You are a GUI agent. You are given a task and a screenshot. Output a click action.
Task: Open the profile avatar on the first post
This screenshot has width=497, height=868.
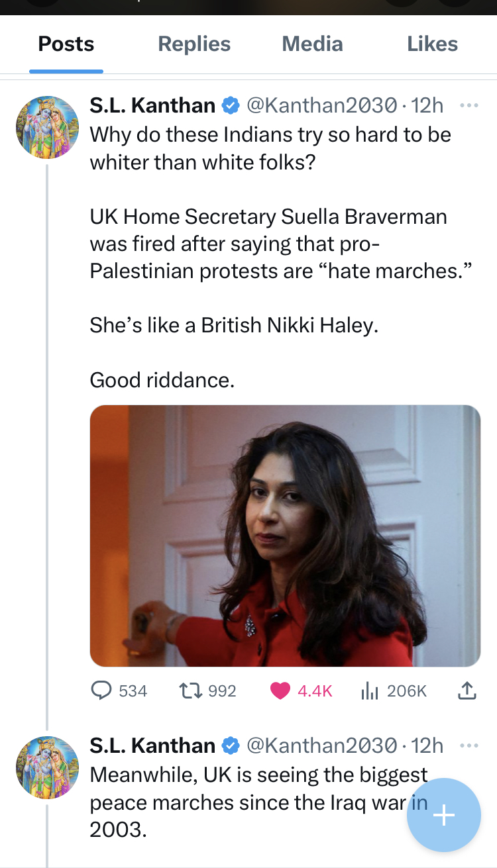(x=47, y=127)
